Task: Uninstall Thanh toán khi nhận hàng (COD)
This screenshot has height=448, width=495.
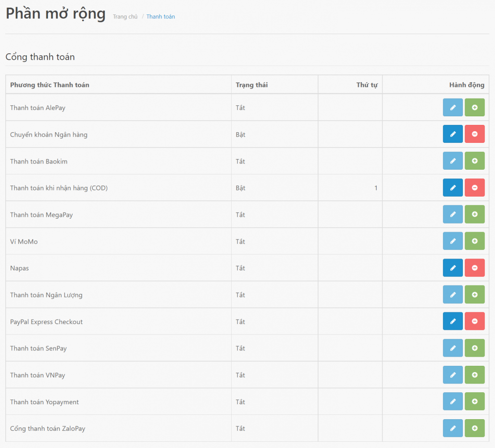Action: 474,187
